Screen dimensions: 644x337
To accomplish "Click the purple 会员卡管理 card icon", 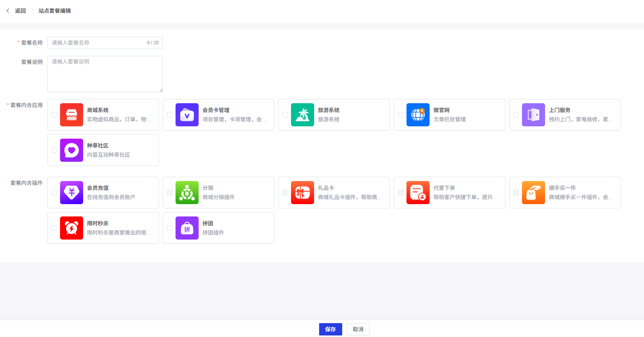I will click(x=187, y=115).
